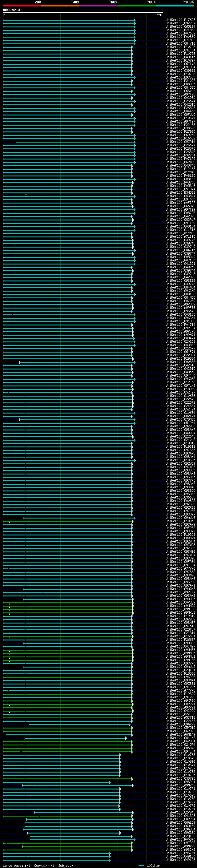The height and width of the screenshot is (868, 197).
Task: Open hit UniRef100_P17673
Action: 180,20
